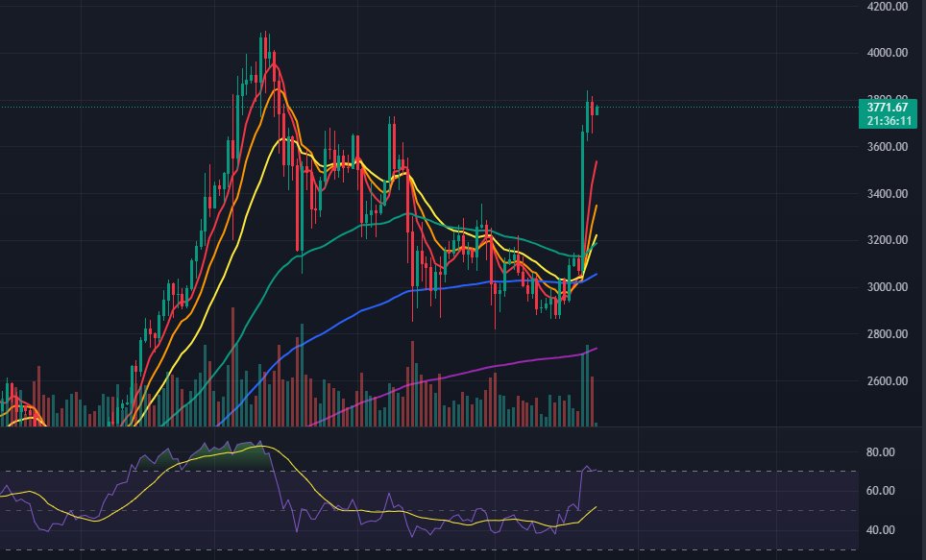Click the 3000.00 price axis label

click(x=887, y=287)
